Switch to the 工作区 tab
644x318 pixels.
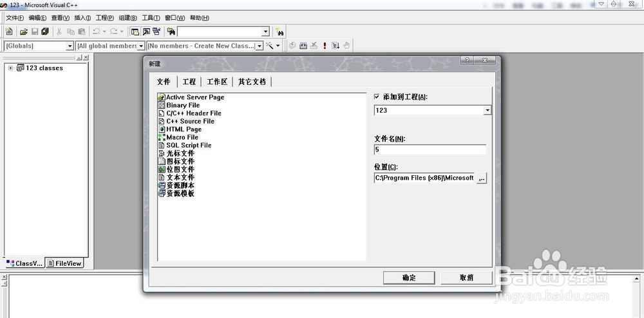(217, 82)
